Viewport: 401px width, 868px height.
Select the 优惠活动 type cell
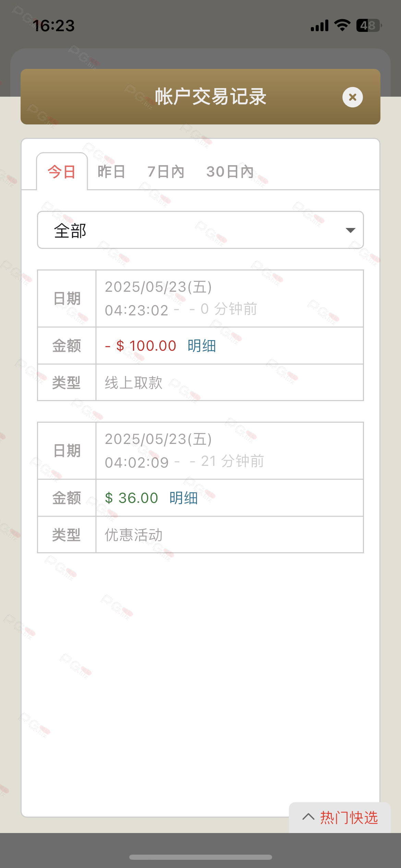(x=230, y=535)
